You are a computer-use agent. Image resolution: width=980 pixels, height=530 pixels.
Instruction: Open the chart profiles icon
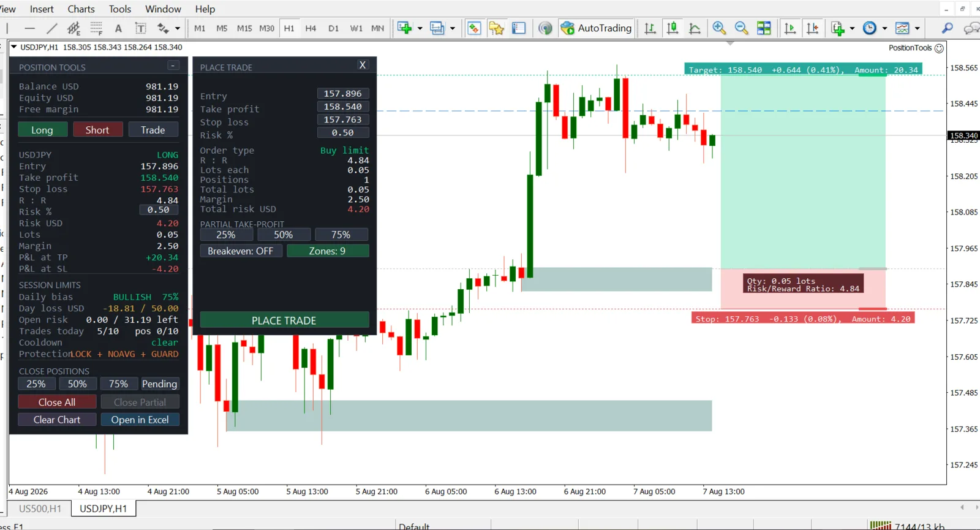coord(437,28)
